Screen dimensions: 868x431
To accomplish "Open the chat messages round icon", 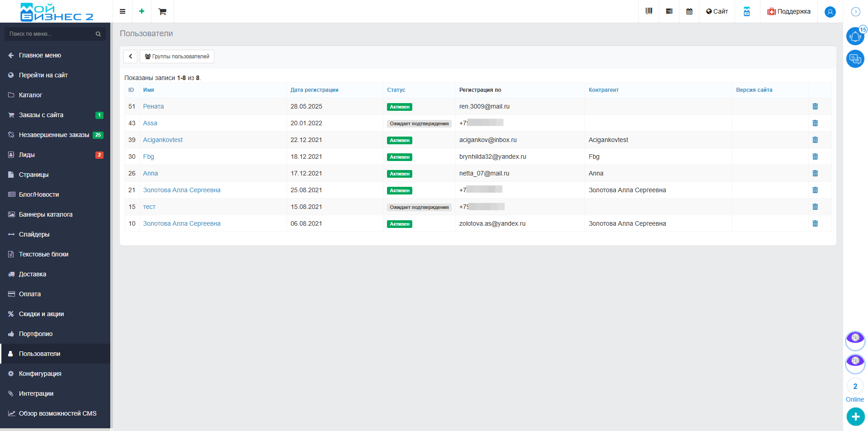I will pyautogui.click(x=855, y=59).
